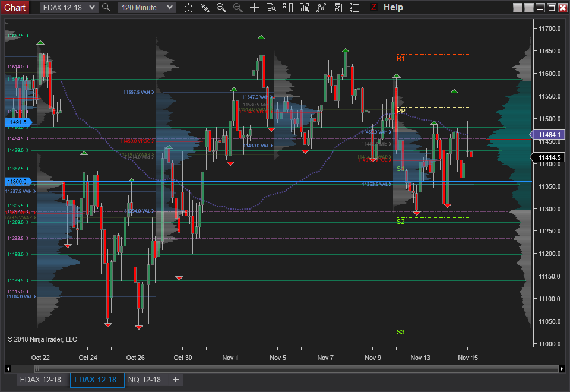Add a new chart tab
570x392 pixels.
click(176, 380)
